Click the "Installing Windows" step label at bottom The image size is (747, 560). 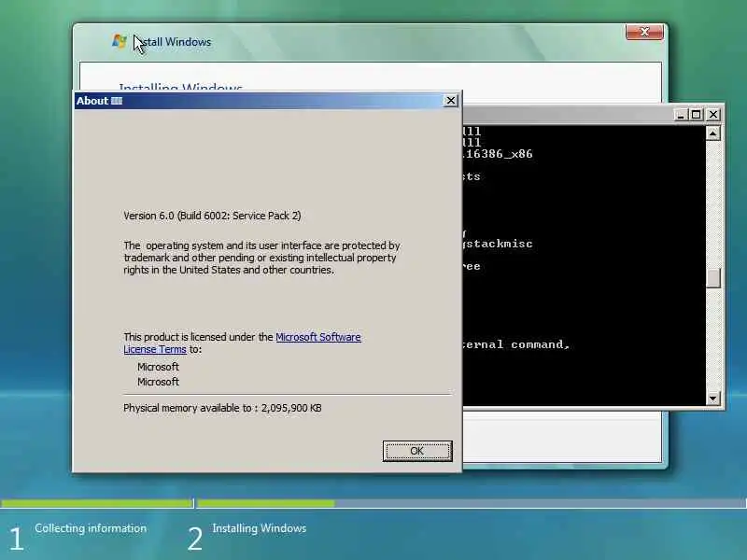pyautogui.click(x=260, y=528)
